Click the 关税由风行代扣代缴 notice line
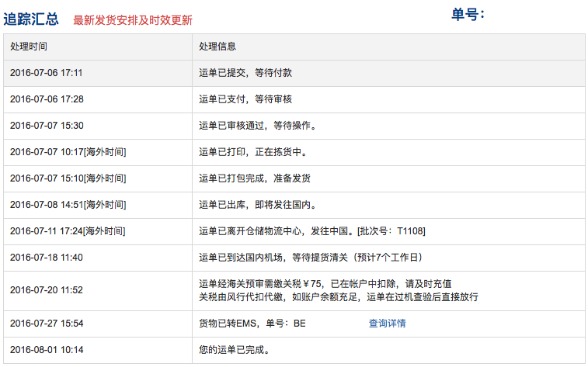The width and height of the screenshot is (588, 367). tap(338, 297)
